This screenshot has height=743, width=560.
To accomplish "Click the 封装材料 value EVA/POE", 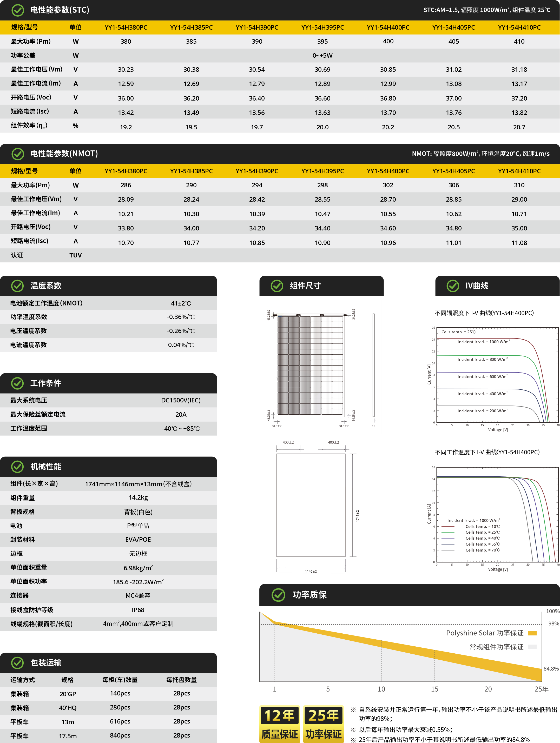I will pos(138,540).
